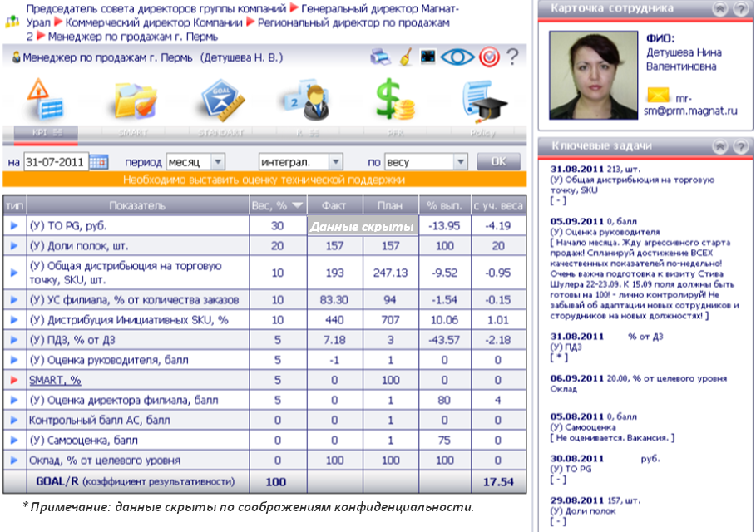The height and width of the screenshot is (532, 756).
Task: Select the STANDART tab
Action: pos(221,132)
